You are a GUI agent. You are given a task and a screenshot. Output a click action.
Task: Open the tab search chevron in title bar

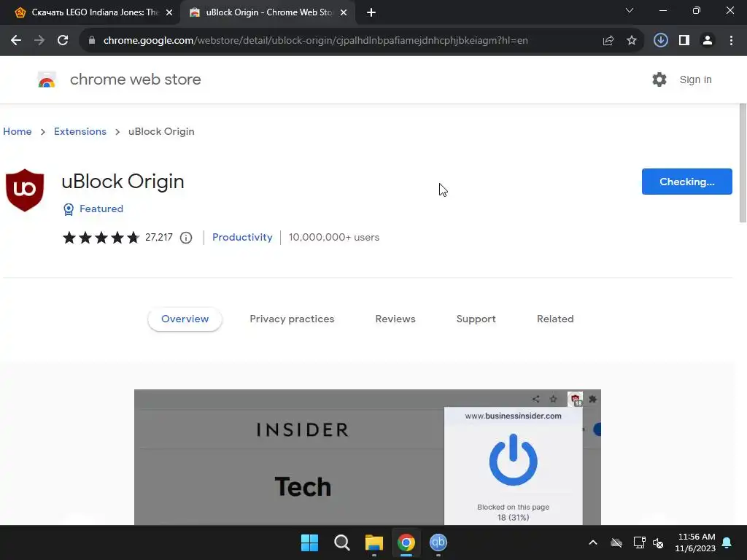pos(630,10)
